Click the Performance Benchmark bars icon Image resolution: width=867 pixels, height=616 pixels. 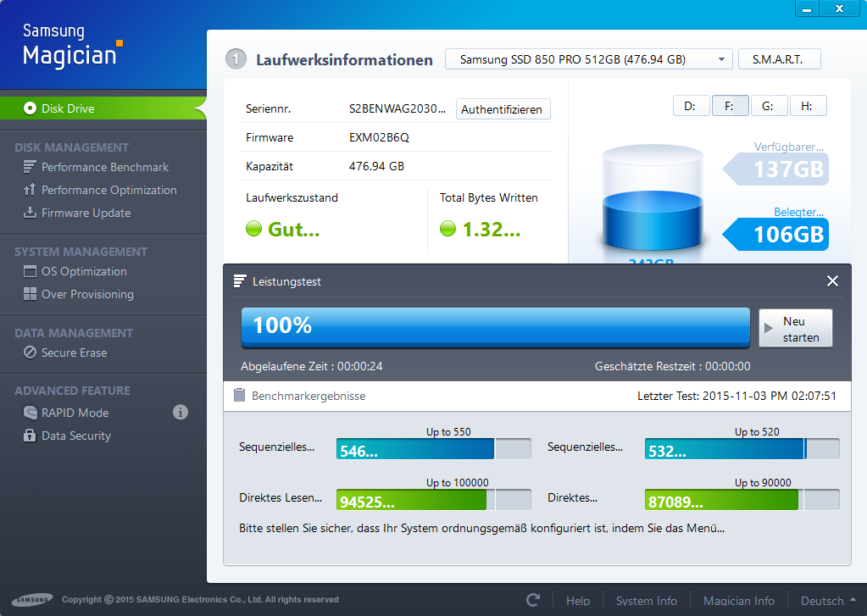[30, 166]
